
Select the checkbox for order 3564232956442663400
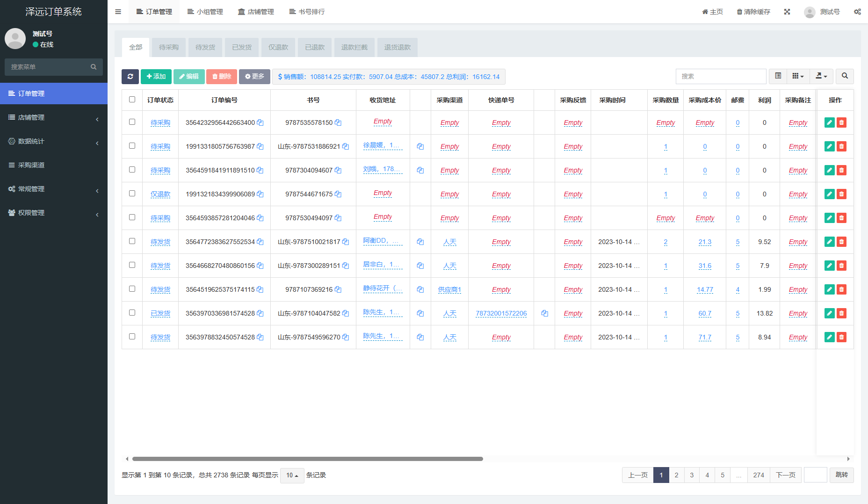click(x=132, y=122)
